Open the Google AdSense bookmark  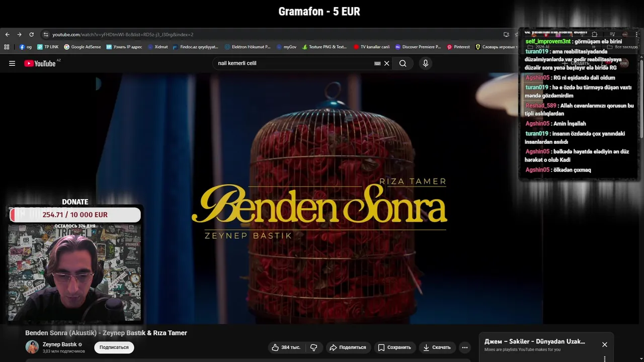point(83,47)
